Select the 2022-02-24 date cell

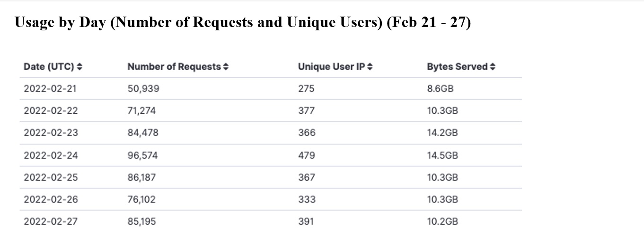pos(51,155)
